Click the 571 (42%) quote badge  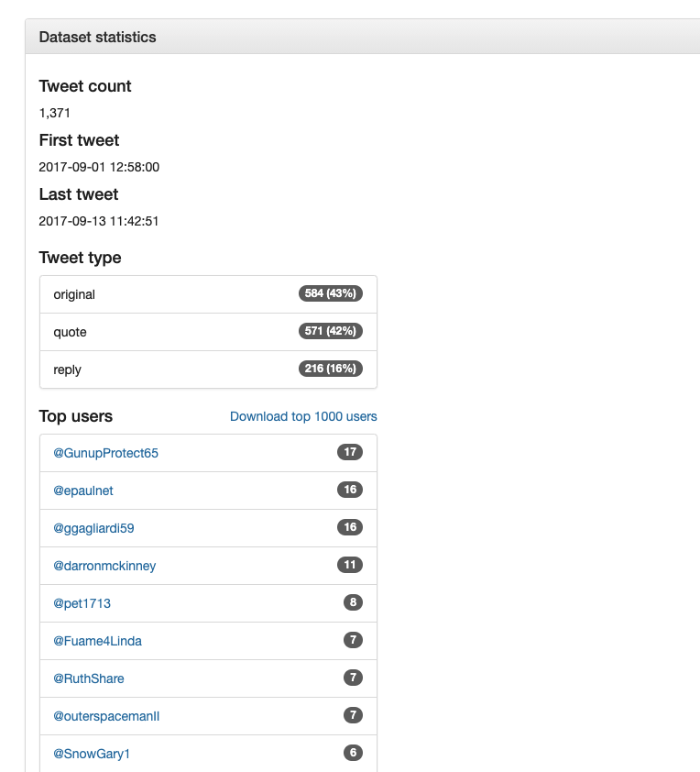point(331,331)
